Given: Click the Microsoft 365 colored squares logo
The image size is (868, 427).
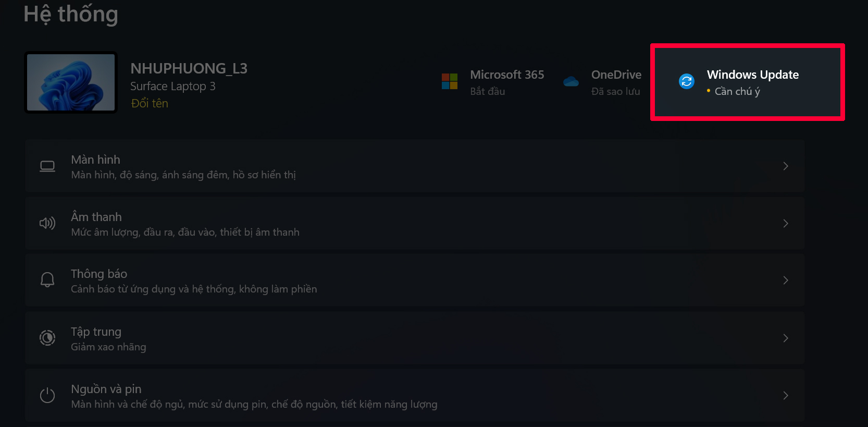Looking at the screenshot, I should (450, 81).
